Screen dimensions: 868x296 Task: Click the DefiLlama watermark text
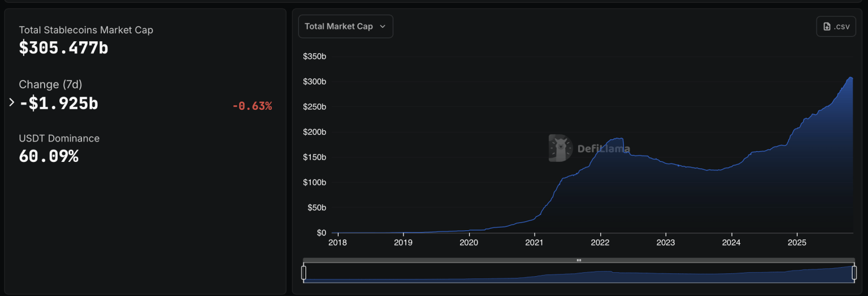[603, 149]
